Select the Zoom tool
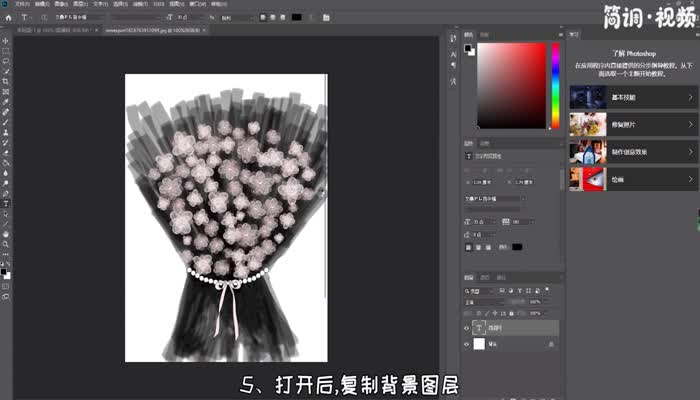 pyautogui.click(x=6, y=244)
